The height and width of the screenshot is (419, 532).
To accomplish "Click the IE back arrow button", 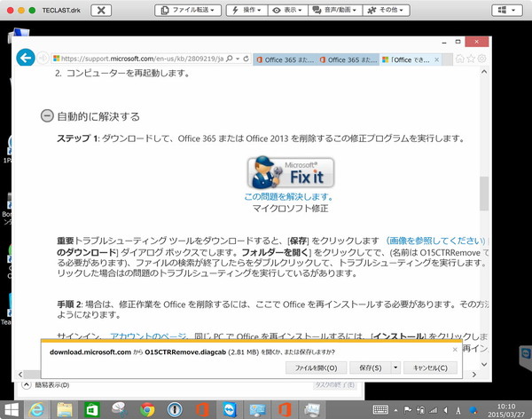I will point(26,58).
